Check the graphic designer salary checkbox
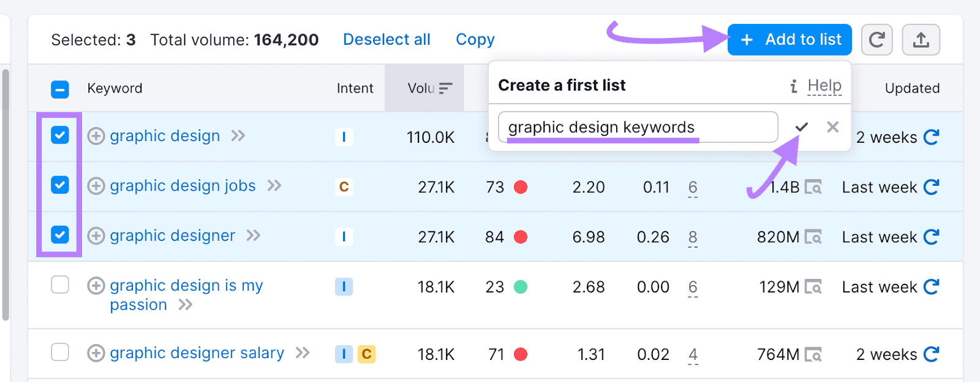This screenshot has width=980, height=382. point(60,352)
